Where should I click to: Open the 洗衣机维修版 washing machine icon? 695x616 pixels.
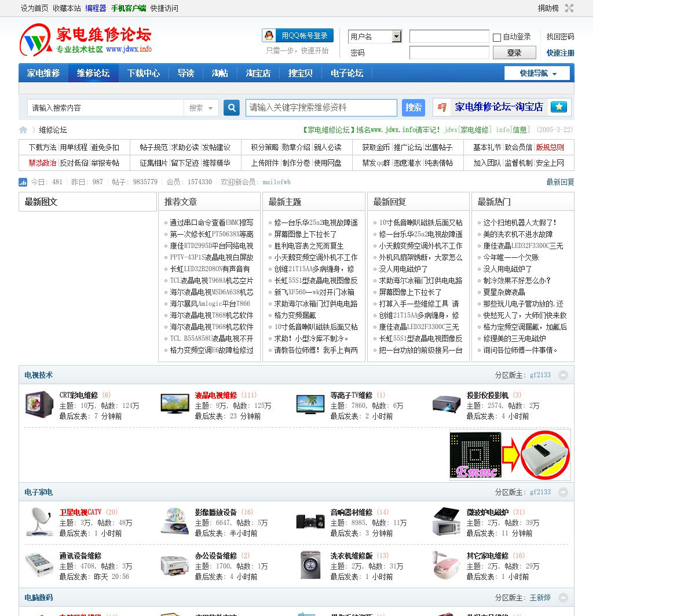[310, 565]
